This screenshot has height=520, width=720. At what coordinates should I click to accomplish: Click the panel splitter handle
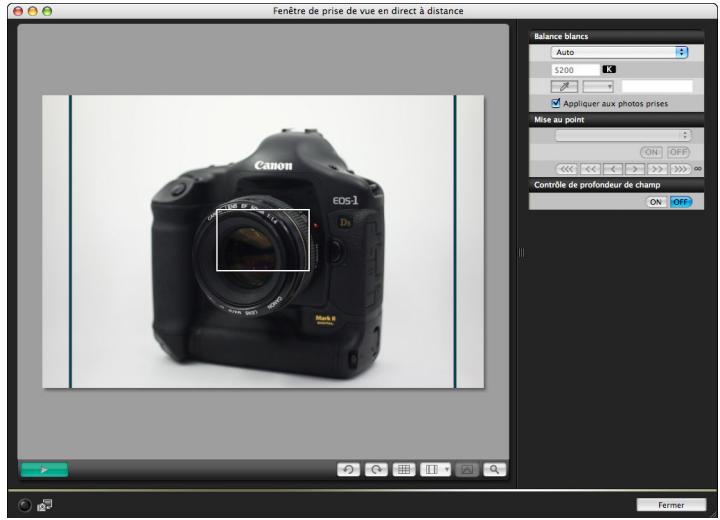tap(522, 253)
